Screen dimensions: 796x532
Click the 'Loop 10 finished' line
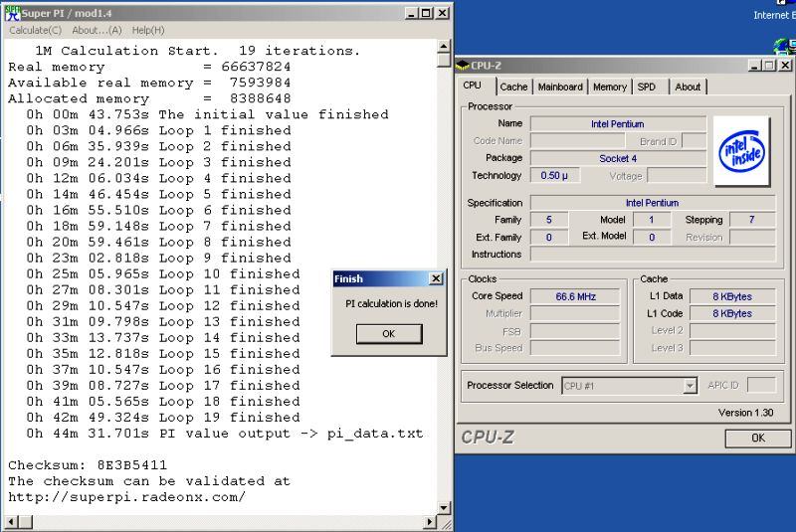point(163,273)
